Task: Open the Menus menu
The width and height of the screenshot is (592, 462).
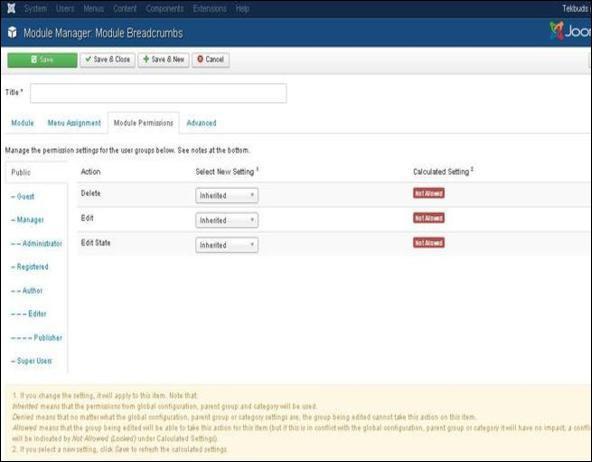Action: 93,8
